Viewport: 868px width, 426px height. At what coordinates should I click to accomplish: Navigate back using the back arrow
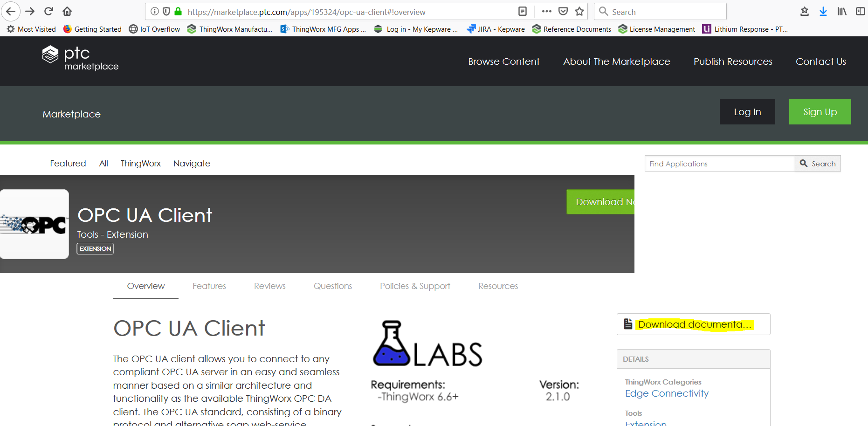coord(10,11)
